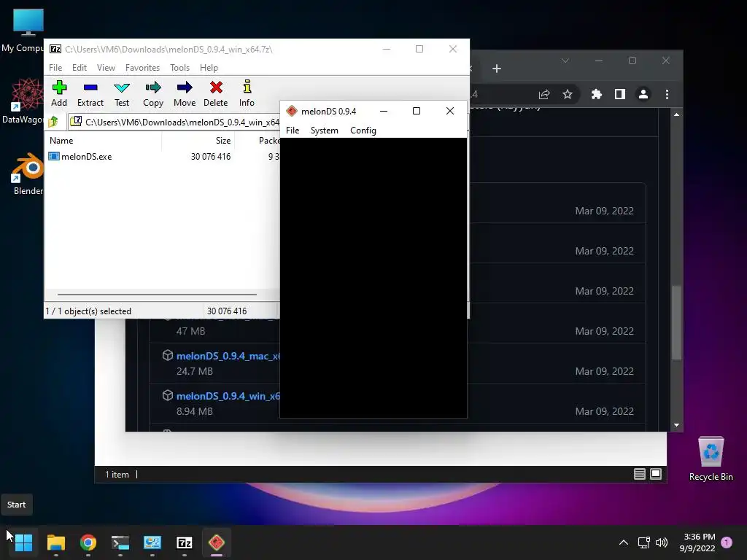747x560 pixels.
Task: Open a new tab in Chrome
Action: click(496, 69)
